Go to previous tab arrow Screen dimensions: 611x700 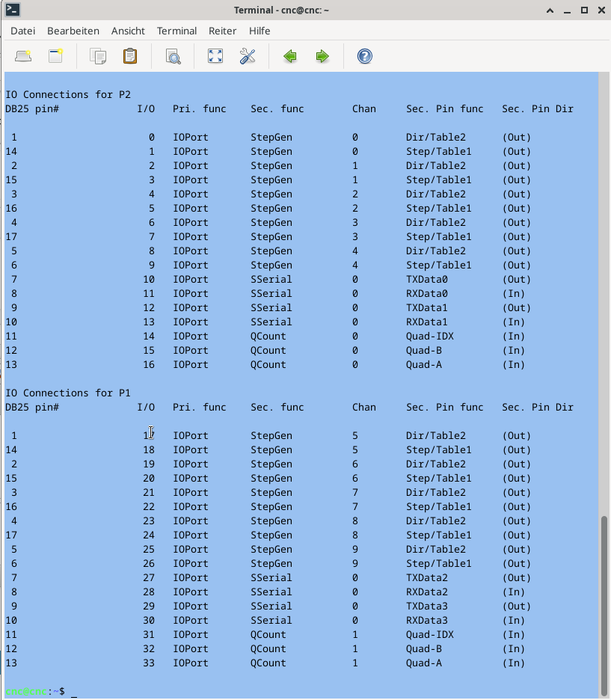point(290,56)
